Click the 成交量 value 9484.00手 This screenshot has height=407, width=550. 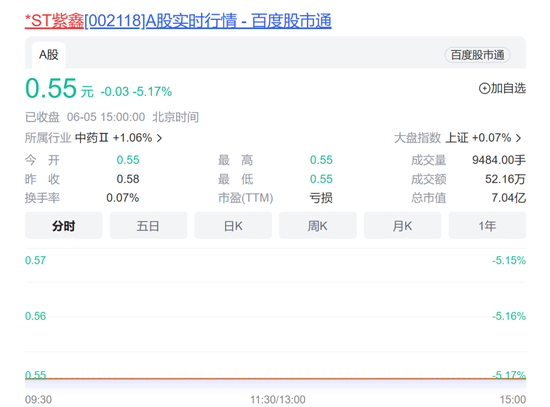coord(499,160)
